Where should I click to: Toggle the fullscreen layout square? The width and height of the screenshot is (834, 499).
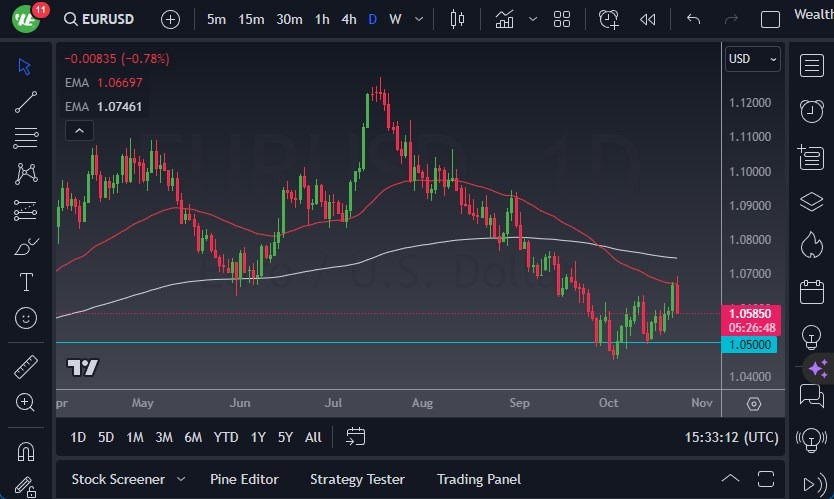pos(770,19)
